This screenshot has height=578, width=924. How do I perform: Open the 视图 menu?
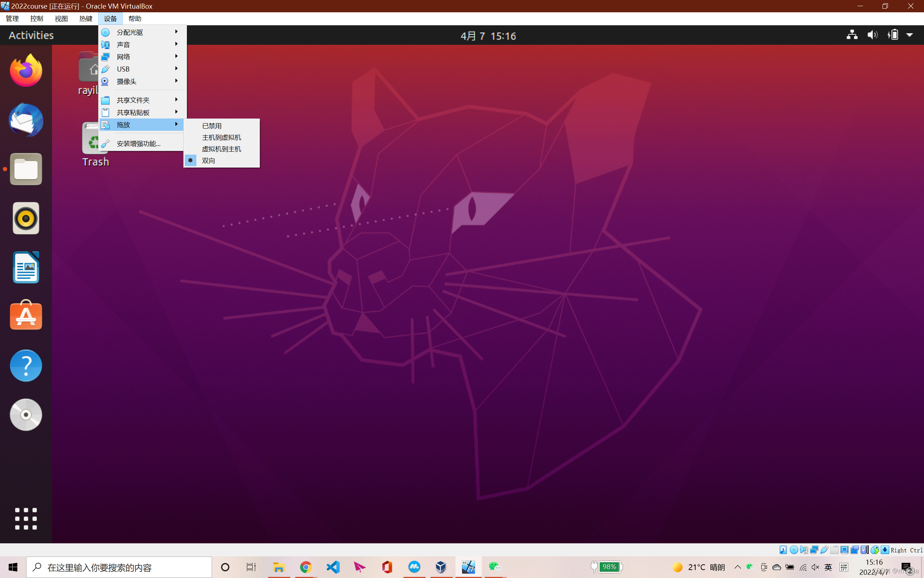[61, 18]
